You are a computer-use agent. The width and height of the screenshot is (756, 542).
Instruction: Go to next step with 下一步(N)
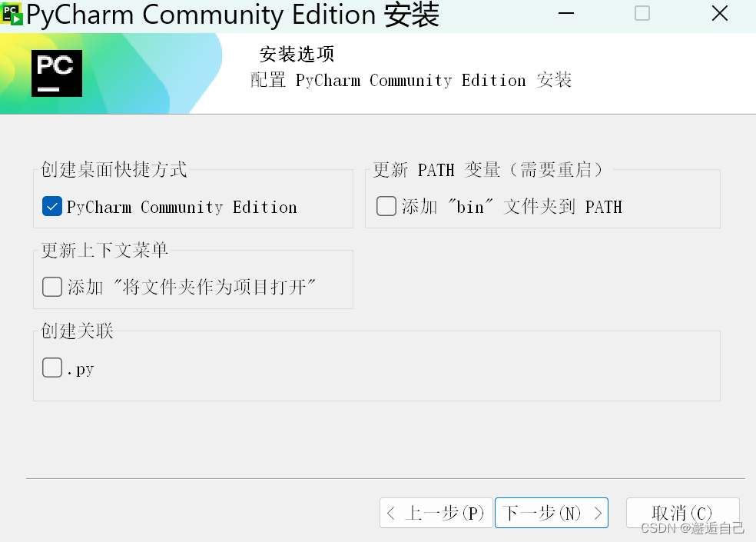pyautogui.click(x=551, y=513)
